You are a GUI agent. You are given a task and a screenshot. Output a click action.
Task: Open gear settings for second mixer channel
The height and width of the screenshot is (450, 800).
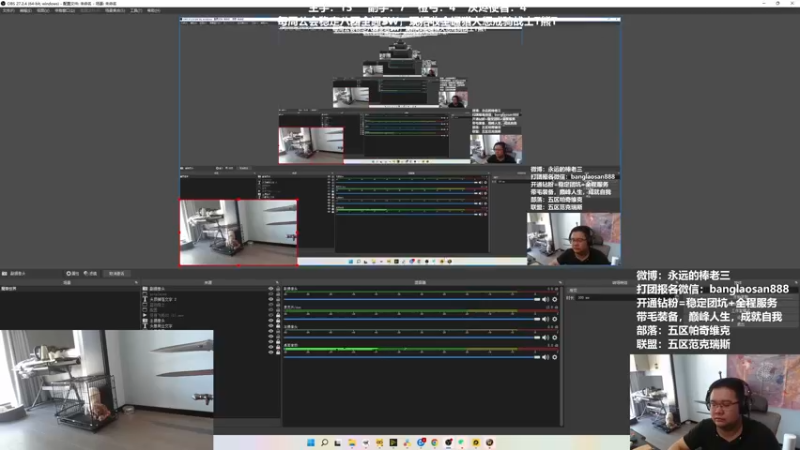[x=555, y=319]
